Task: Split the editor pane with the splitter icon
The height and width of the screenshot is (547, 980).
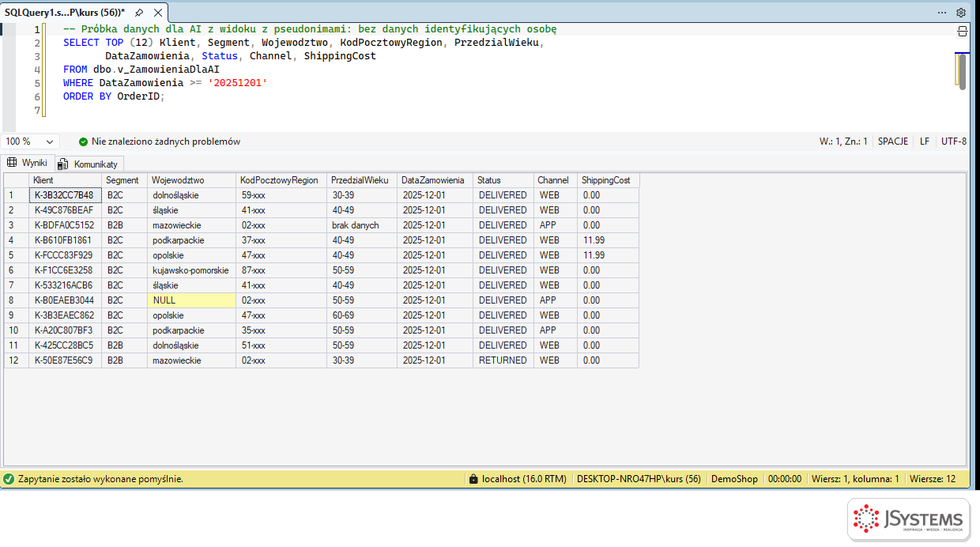Action: coord(962,32)
